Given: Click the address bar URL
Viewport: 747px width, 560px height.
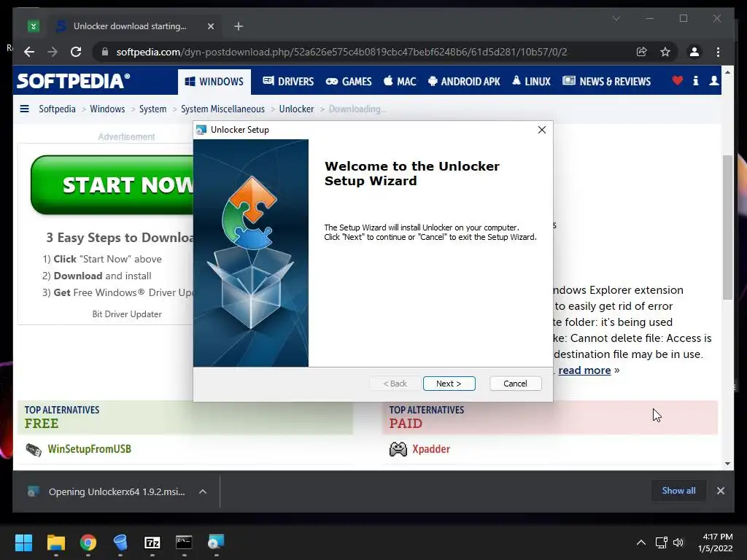Looking at the screenshot, I should click(x=341, y=52).
